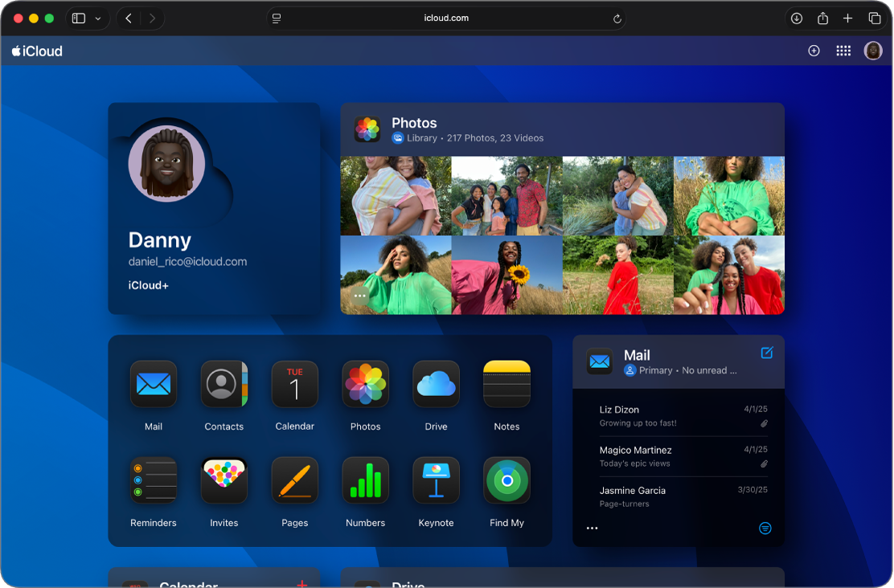This screenshot has width=894, height=588.
Task: Open more options in the Mail widget
Action: coord(592,528)
